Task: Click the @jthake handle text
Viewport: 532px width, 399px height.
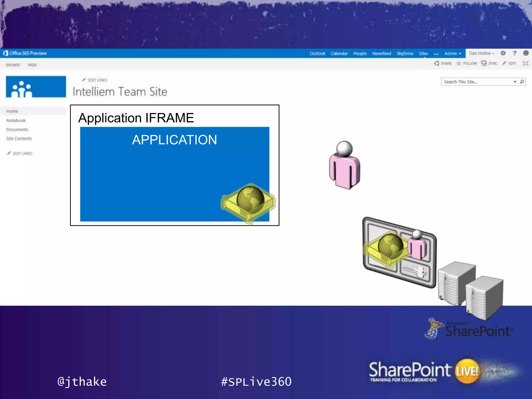Action: (x=82, y=382)
